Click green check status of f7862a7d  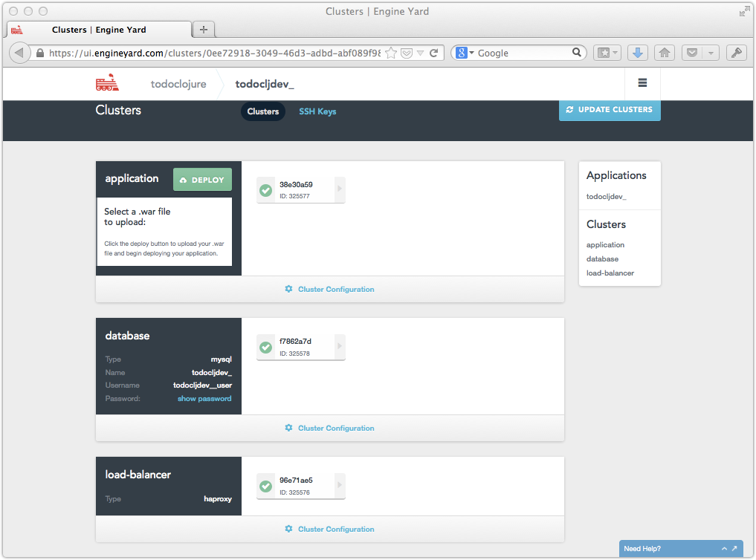coord(265,347)
